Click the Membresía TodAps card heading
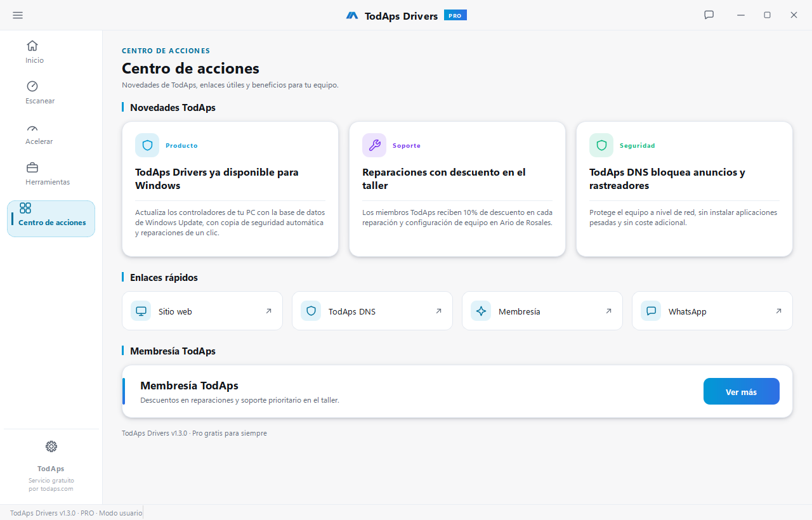This screenshot has height=520, width=812. pos(189,386)
